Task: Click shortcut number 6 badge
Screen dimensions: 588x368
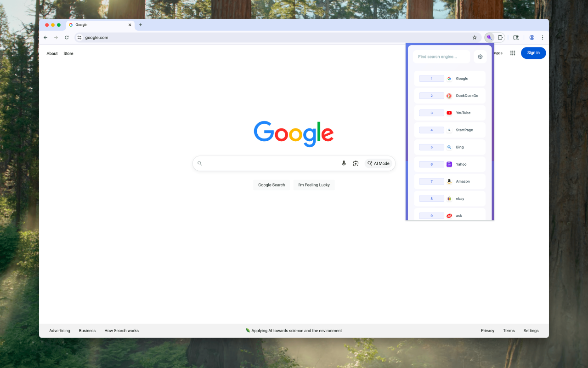Action: click(x=431, y=164)
